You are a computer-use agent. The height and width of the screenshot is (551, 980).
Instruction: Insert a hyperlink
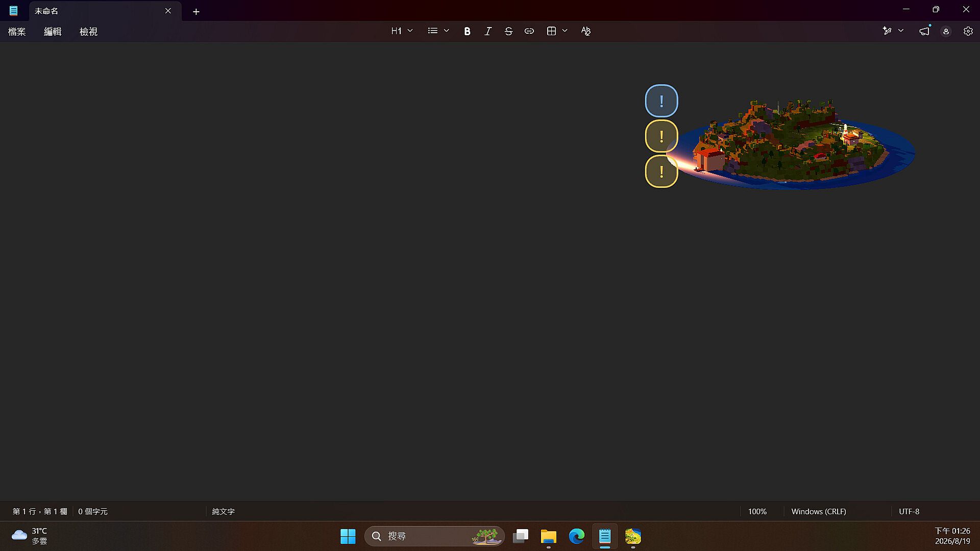click(529, 31)
